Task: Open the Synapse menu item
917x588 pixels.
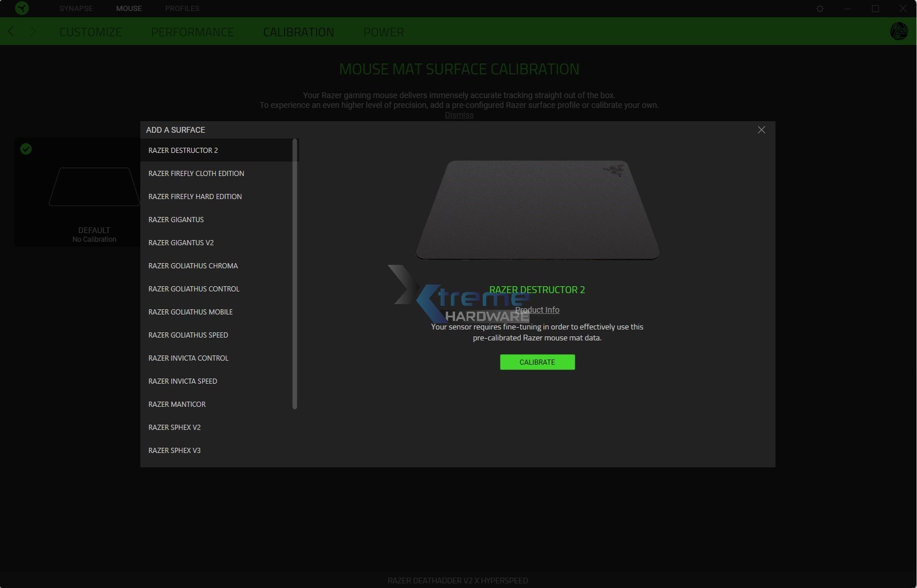Action: tap(76, 9)
